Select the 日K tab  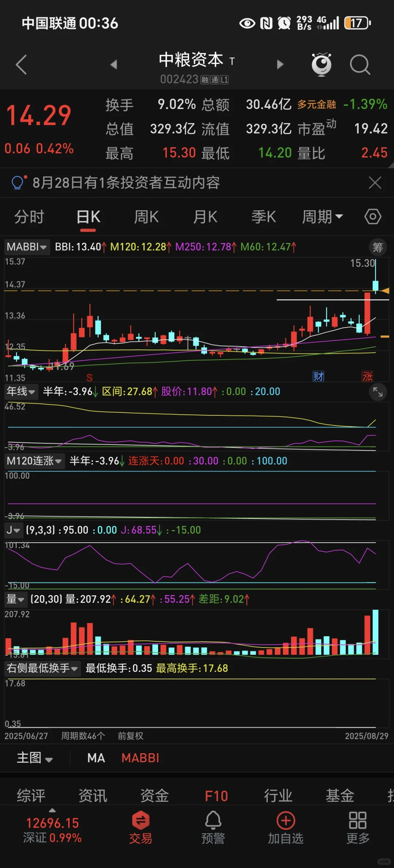click(x=88, y=217)
